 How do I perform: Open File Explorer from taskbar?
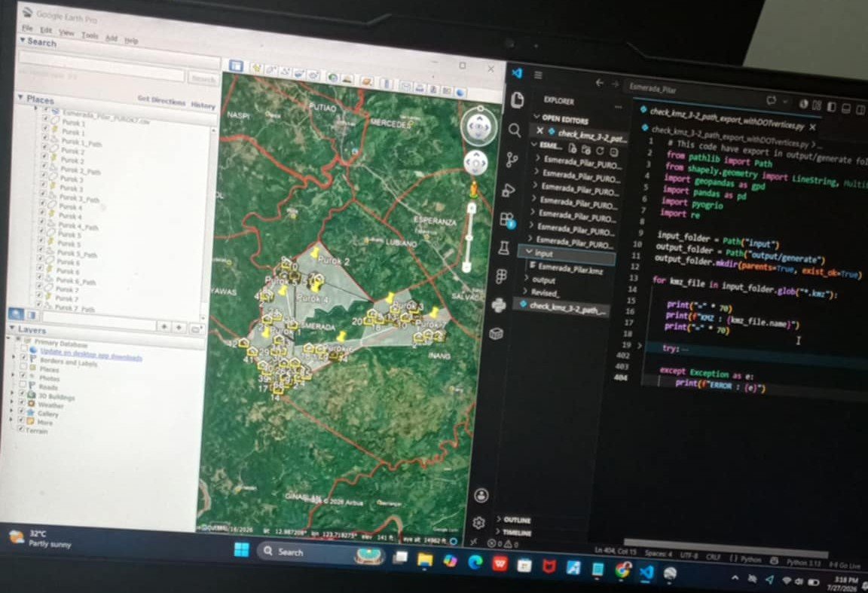[425, 560]
